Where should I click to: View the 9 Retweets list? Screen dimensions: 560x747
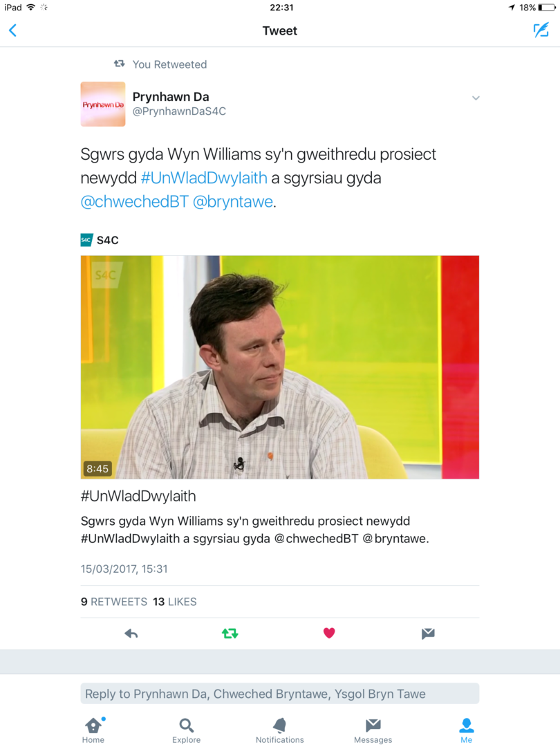coord(114,602)
